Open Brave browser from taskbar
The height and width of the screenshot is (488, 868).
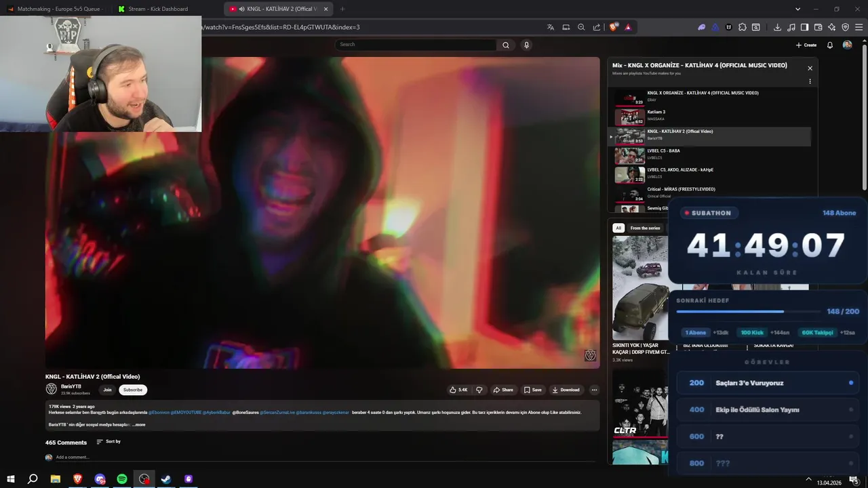[77, 479]
